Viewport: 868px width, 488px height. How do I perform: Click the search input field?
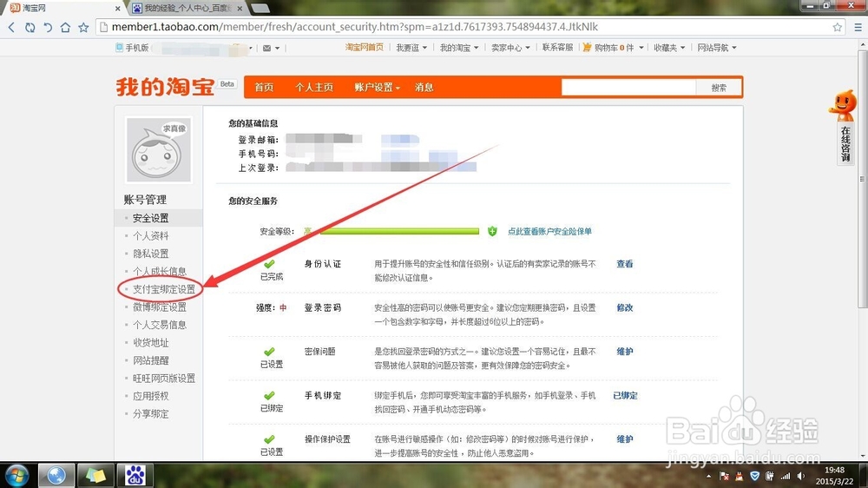628,88
